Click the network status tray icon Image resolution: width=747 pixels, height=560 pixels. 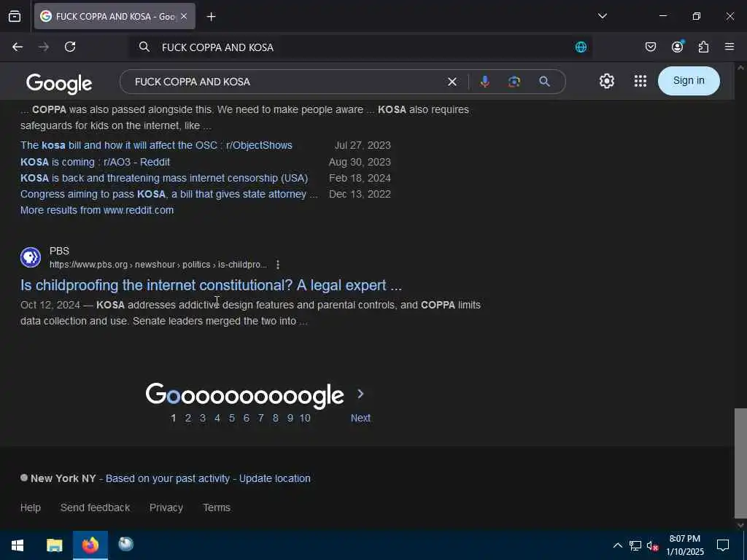635,545
